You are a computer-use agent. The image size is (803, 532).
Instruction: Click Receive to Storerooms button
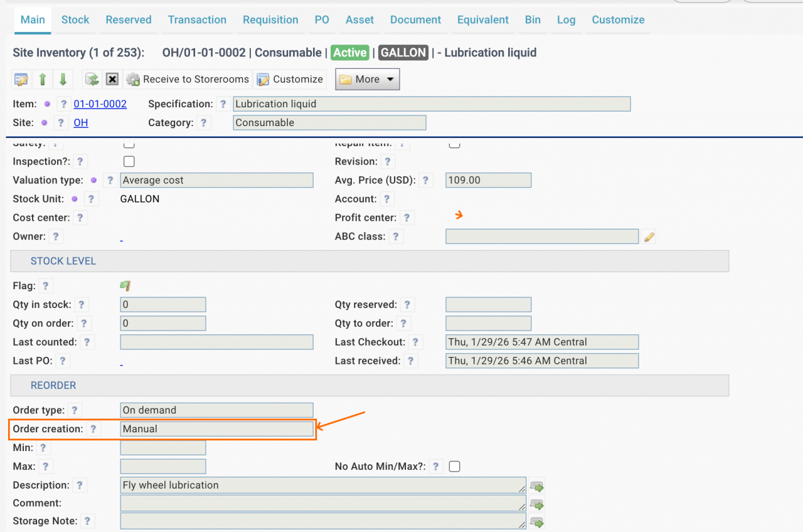pyautogui.click(x=188, y=80)
